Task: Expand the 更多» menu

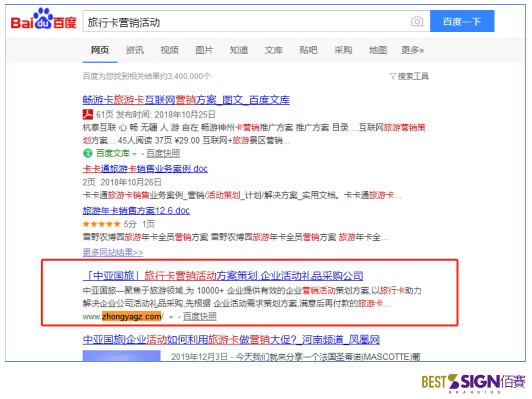Action: (x=412, y=50)
